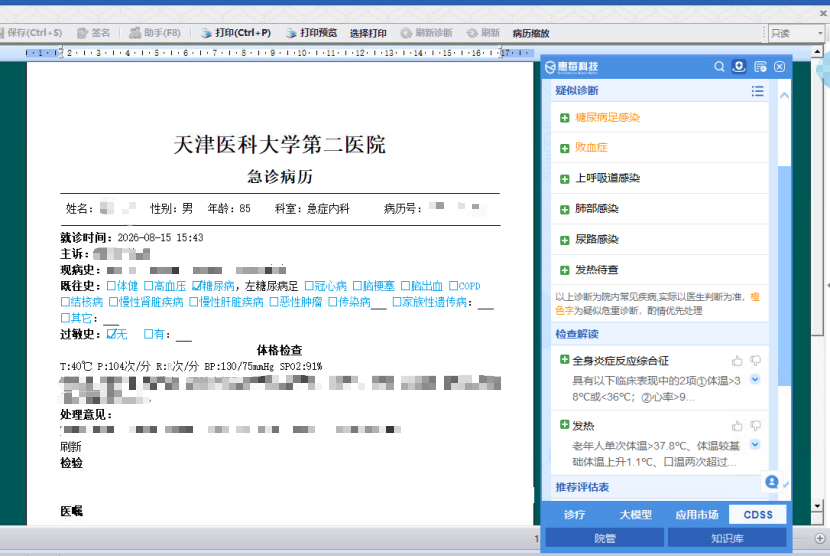
Task: Add the 尿路感染 diagnosis with its plus icon
Action: tap(564, 240)
